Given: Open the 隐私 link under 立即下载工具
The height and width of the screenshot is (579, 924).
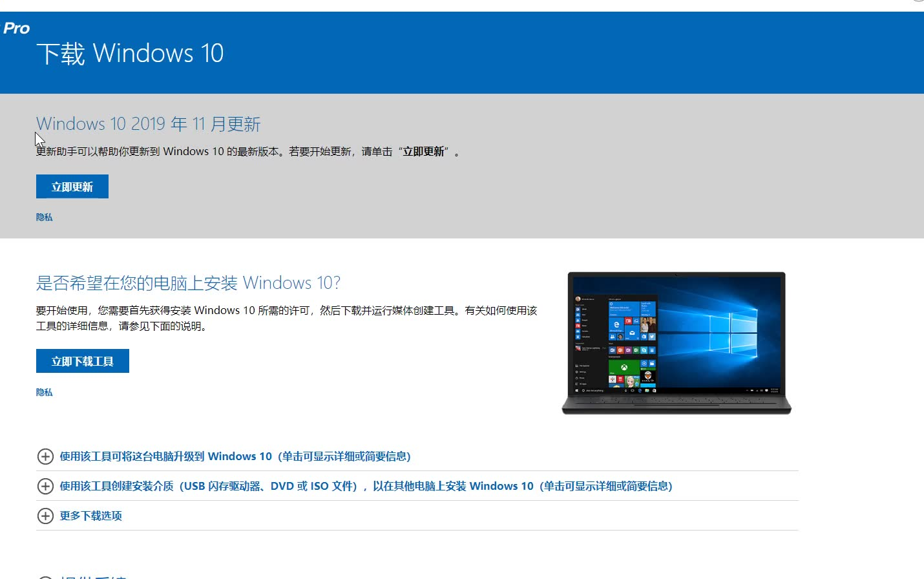Looking at the screenshot, I should coord(45,392).
